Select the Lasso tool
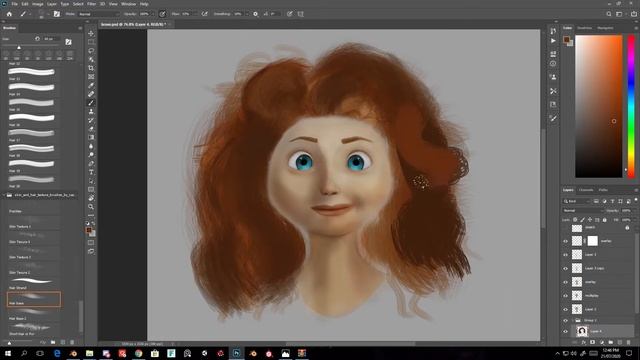Screen dimensions: 640x360 pos(91,51)
